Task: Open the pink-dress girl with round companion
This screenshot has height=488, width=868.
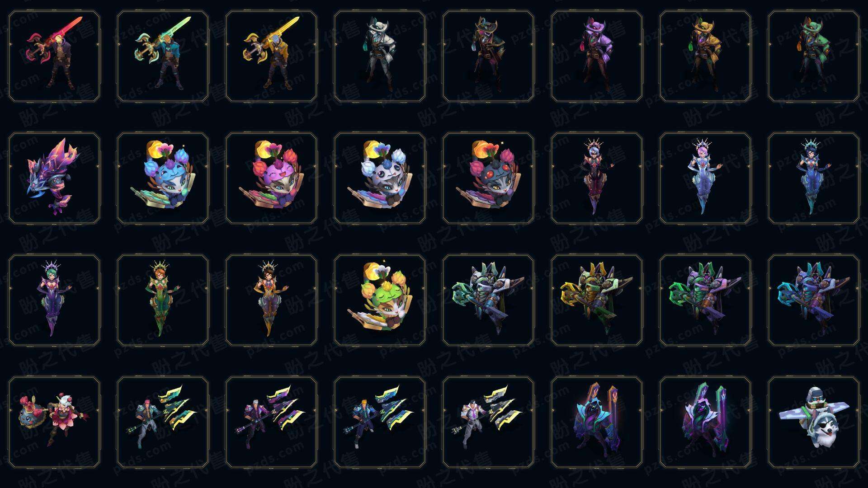Action: (54, 422)
